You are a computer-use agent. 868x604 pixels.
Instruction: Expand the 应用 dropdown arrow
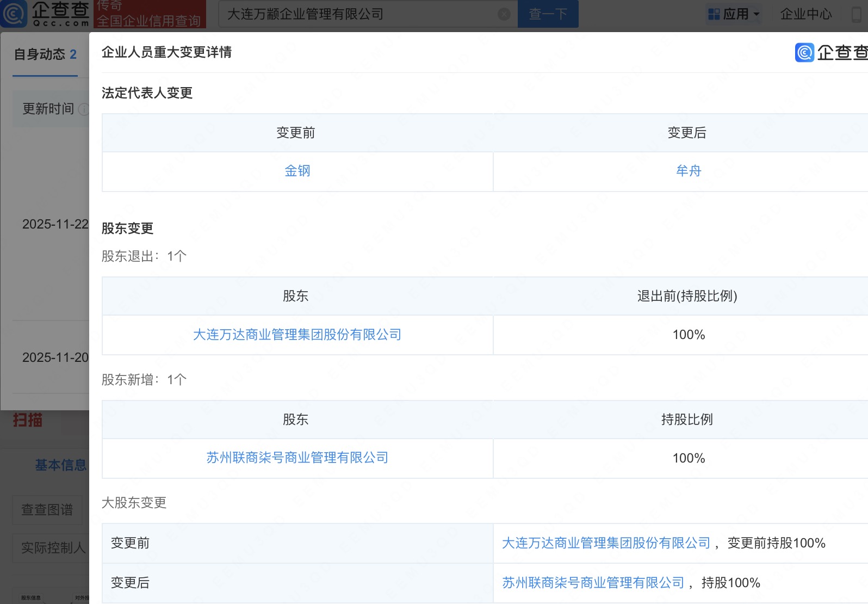coord(756,14)
